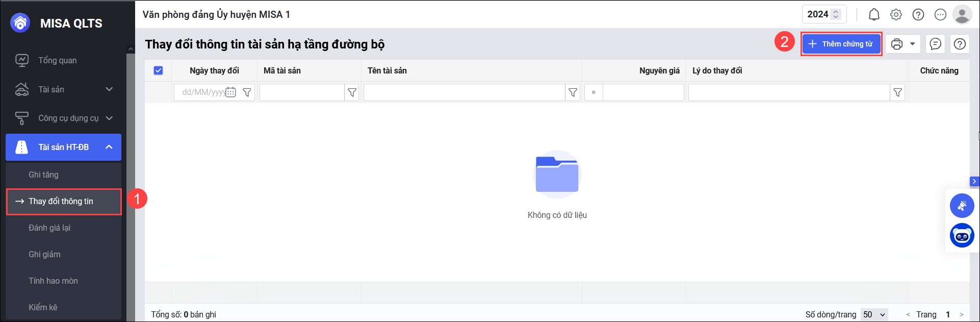
Task: Open Đánh giá lại menu item
Action: pos(49,228)
